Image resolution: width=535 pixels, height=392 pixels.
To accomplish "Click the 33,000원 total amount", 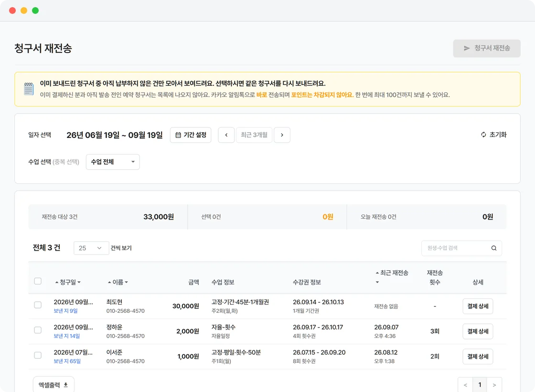I will [159, 217].
